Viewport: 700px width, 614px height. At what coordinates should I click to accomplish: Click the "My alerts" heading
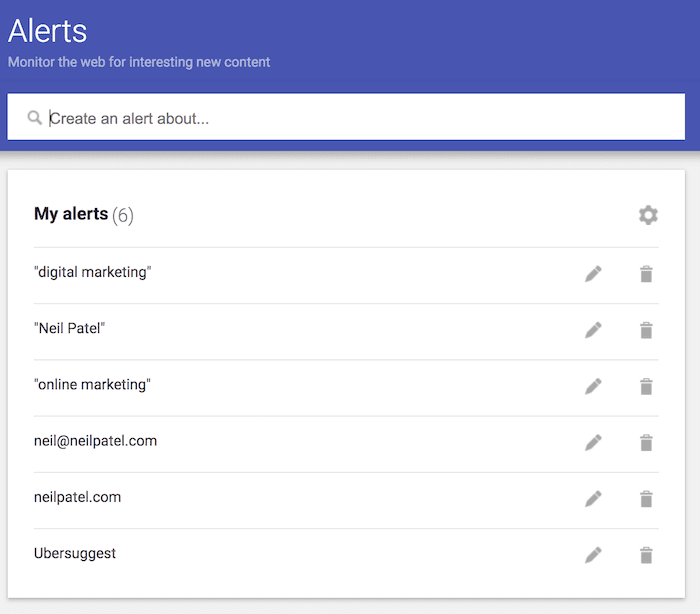click(71, 214)
